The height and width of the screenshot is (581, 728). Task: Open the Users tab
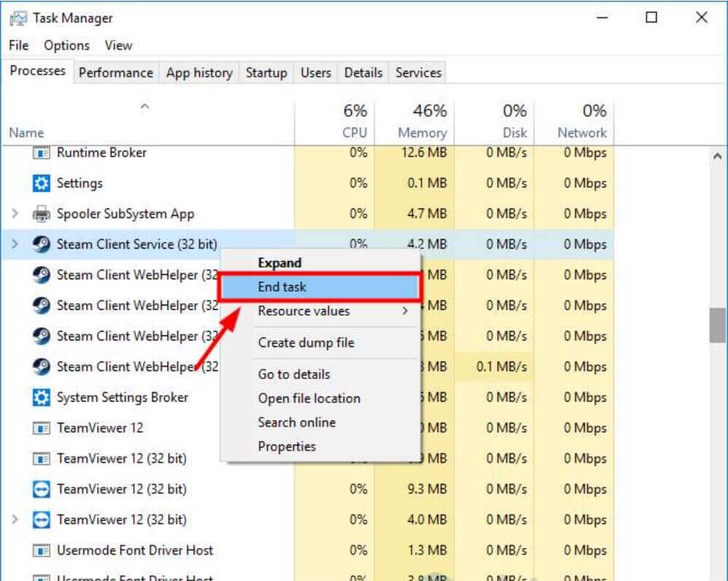point(316,73)
